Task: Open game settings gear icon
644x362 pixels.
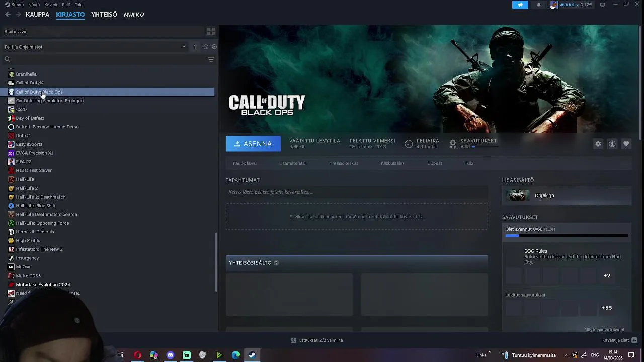Action: click(598, 144)
